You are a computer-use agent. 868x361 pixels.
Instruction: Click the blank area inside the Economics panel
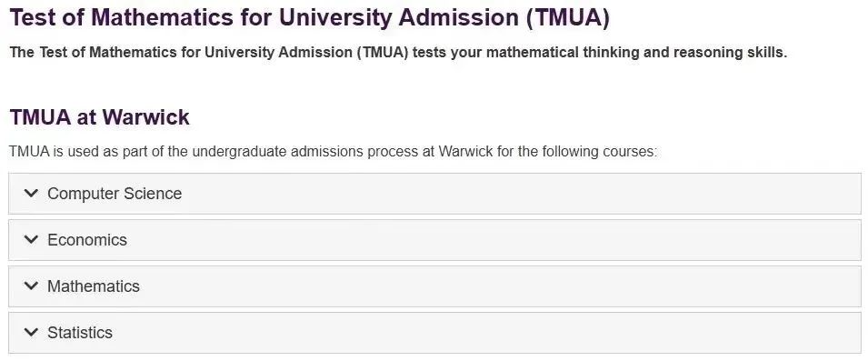[x=493, y=240]
